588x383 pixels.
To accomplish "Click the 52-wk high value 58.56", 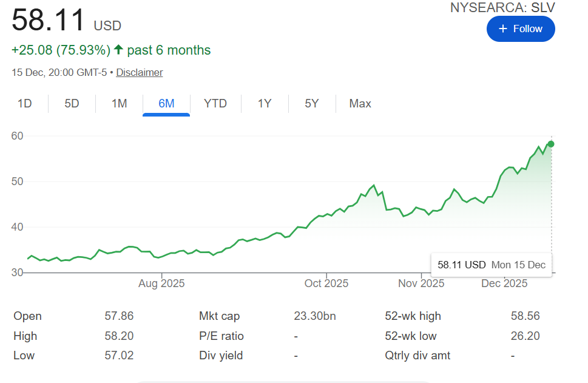I will point(525,316).
